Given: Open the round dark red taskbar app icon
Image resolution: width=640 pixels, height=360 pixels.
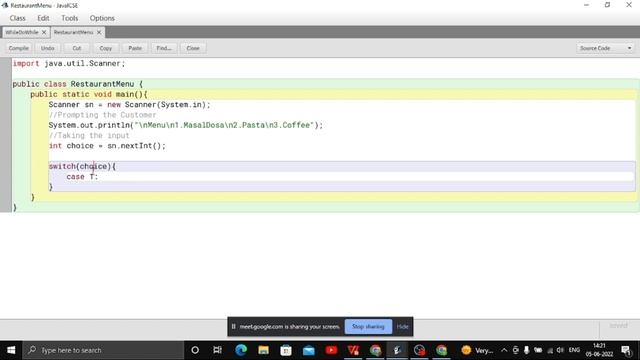Looking at the screenshot, I should tap(419, 350).
